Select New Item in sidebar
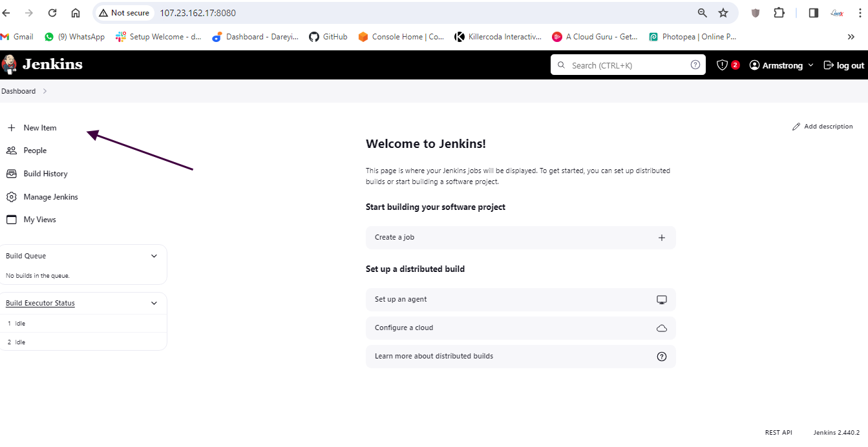Image resolution: width=868 pixels, height=447 pixels. [x=39, y=128]
